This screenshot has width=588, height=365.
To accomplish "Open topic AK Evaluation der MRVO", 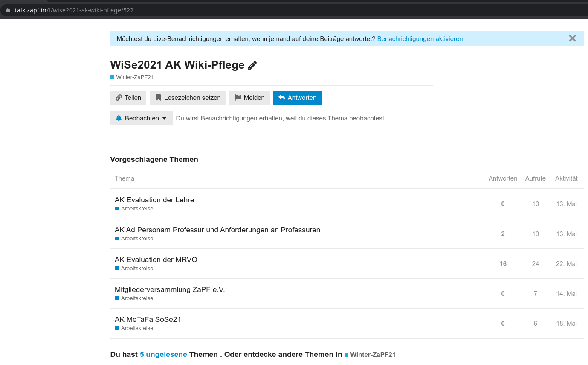I will tap(156, 260).
